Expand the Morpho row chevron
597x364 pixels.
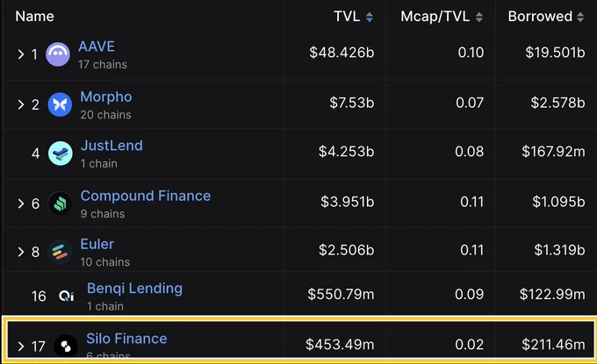(x=20, y=104)
